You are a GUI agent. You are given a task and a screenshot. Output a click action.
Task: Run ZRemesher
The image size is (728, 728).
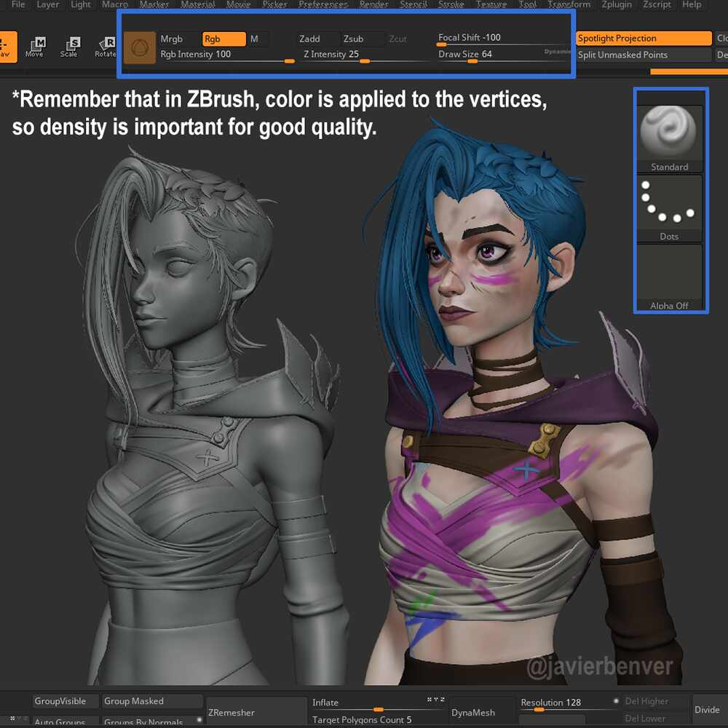[x=256, y=712]
